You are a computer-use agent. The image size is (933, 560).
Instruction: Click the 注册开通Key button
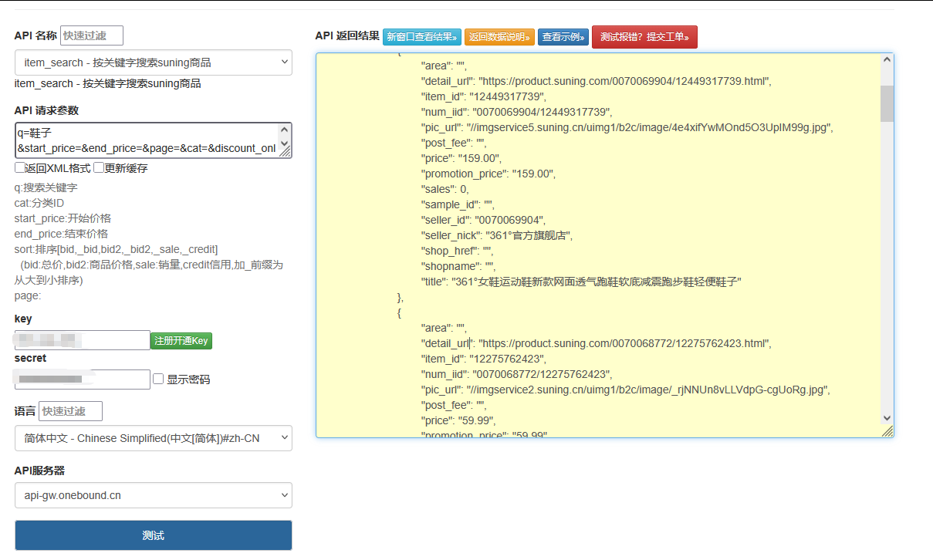[181, 340]
